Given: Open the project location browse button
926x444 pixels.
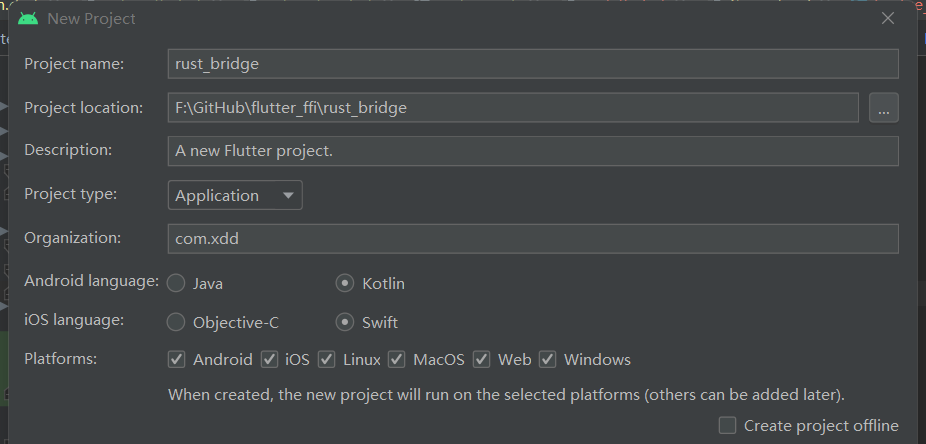Looking at the screenshot, I should point(883,108).
